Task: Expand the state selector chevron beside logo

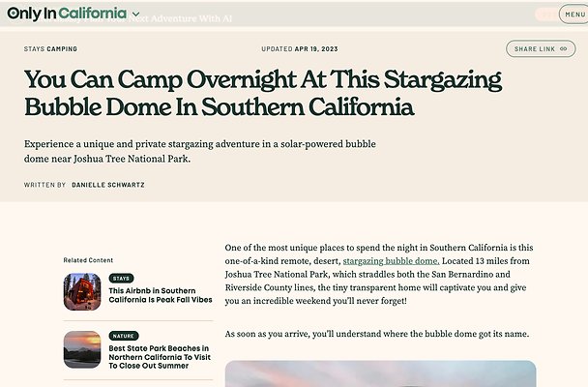Action: coord(134,15)
